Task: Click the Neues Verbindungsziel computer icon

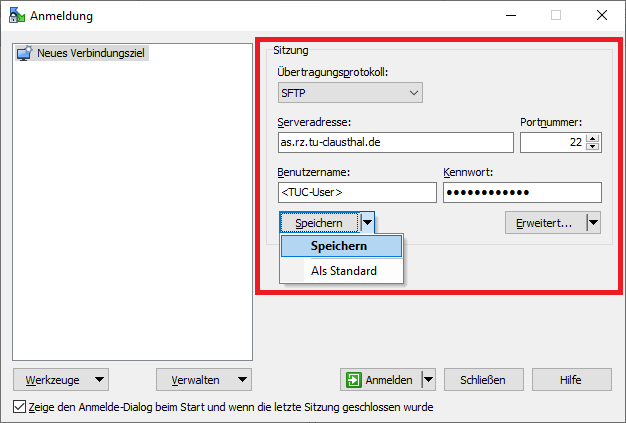Action: 24,53
